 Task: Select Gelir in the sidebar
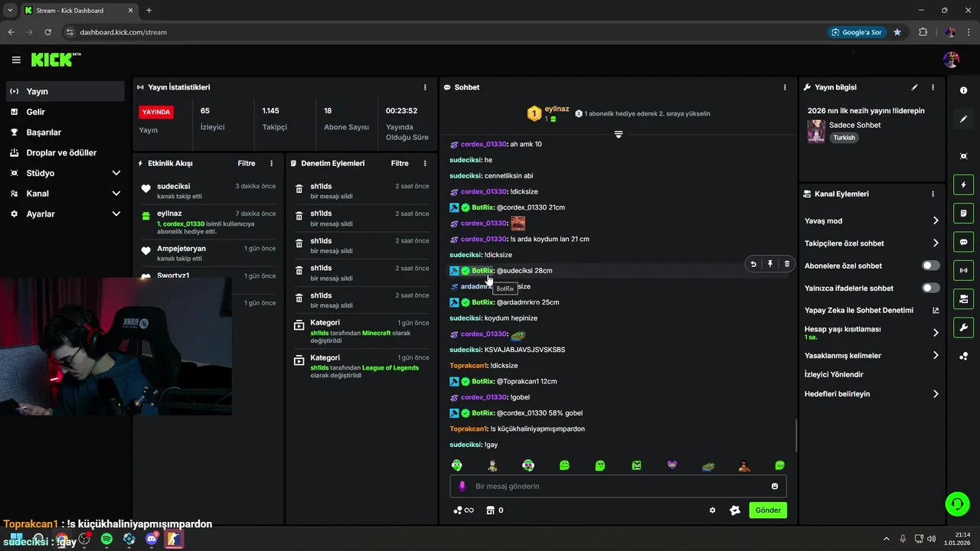tap(65, 112)
